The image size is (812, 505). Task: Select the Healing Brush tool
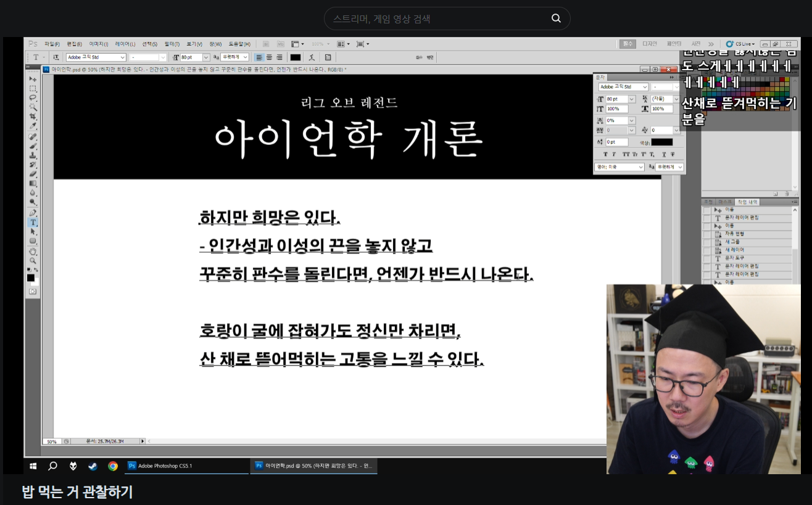tap(33, 136)
